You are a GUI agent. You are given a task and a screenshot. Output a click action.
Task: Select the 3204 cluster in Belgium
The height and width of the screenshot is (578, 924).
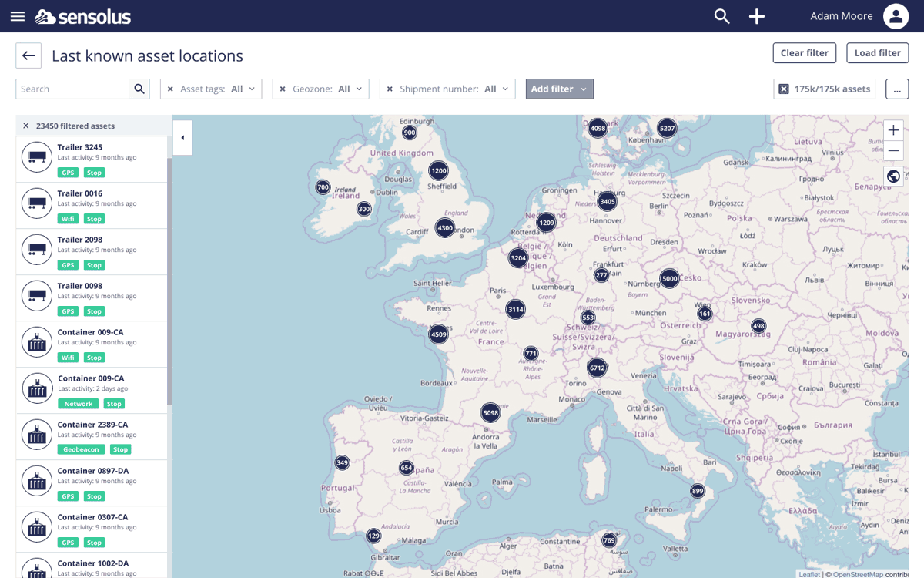(x=518, y=257)
